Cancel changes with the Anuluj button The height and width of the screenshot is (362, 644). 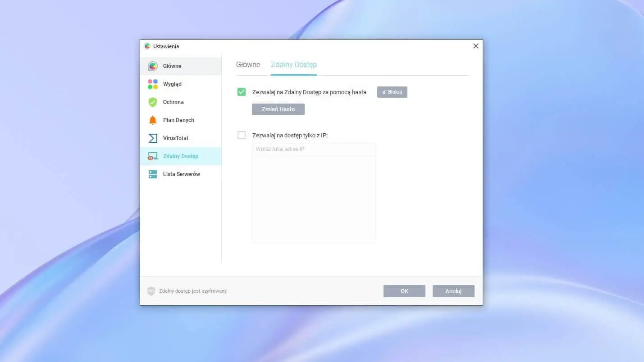[453, 291]
